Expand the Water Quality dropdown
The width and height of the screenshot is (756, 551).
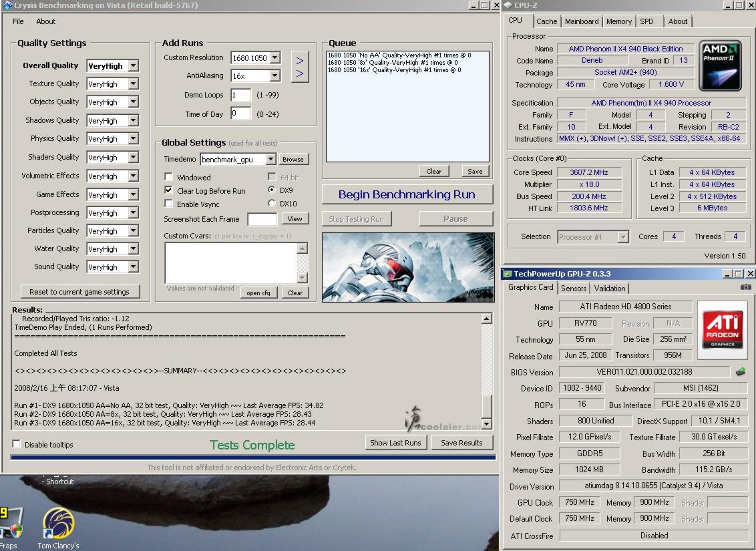(x=134, y=248)
